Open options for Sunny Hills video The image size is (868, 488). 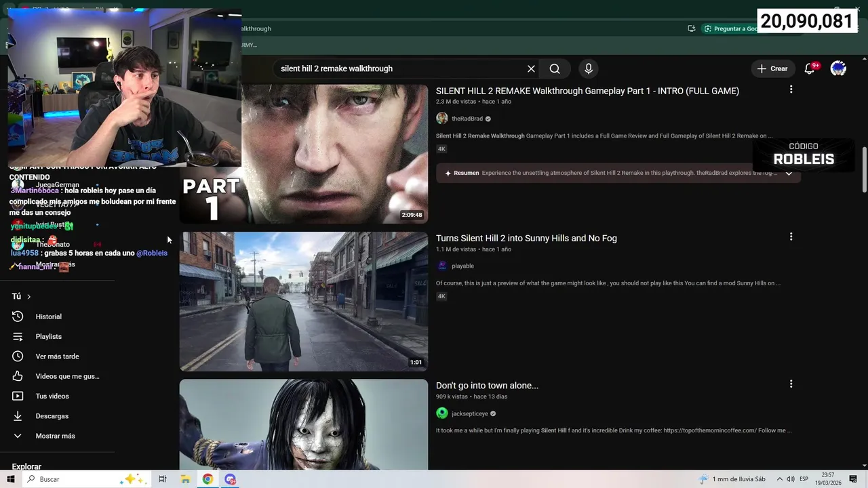[791, 237]
